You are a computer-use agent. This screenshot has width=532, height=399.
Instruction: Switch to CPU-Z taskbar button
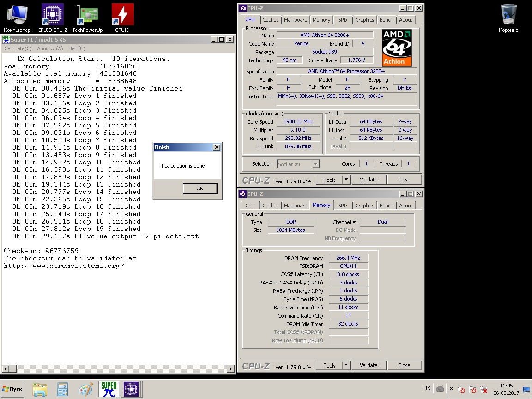tap(131, 389)
